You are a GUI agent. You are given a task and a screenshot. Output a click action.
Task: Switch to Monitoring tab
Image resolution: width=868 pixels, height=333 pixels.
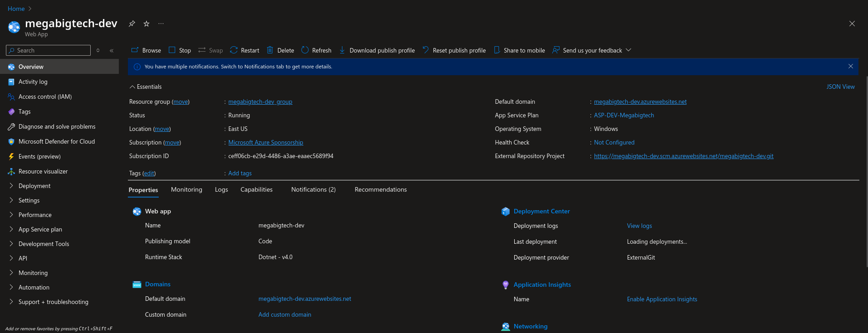(186, 189)
